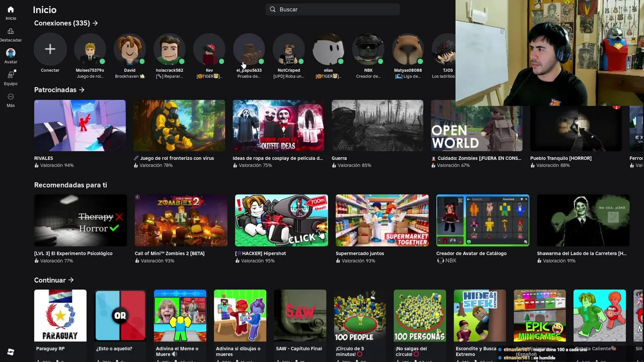The image size is (644, 362).
Task: Open the RIVALES game thumbnail
Action: [x=80, y=126]
